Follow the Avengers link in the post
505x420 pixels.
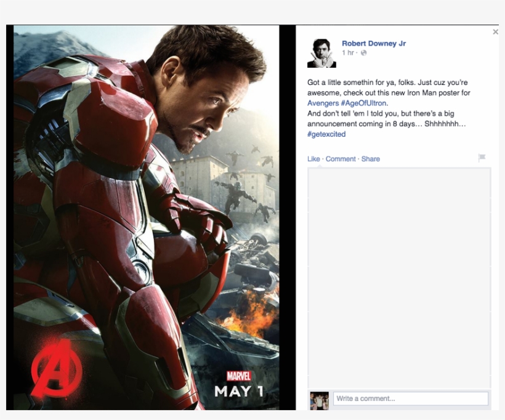323,103
